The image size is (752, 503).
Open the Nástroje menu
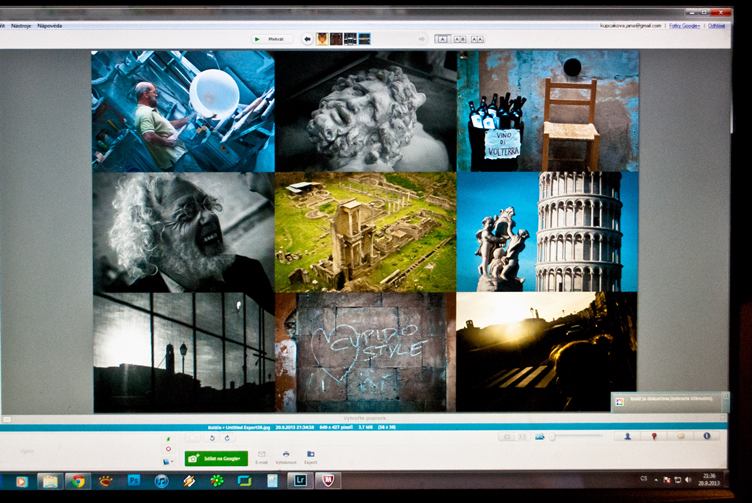tap(22, 25)
